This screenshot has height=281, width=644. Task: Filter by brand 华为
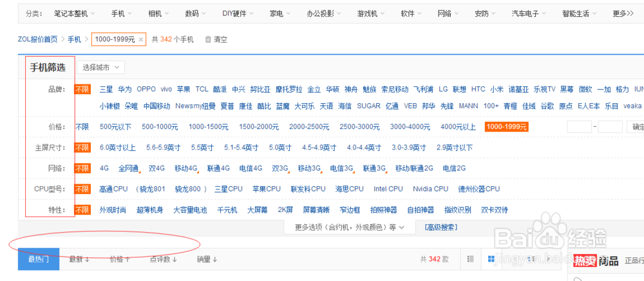click(125, 89)
